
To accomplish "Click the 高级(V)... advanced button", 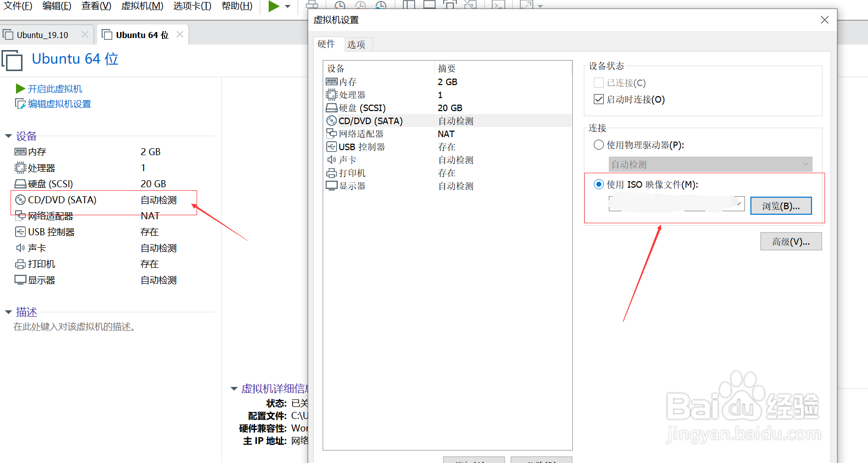I will coord(791,241).
